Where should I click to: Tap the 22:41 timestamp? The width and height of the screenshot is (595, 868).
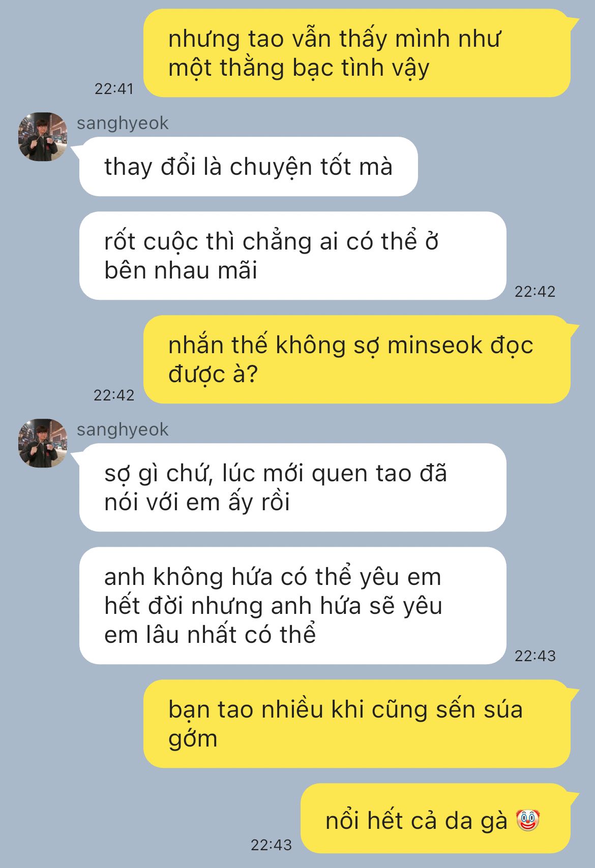tap(114, 88)
